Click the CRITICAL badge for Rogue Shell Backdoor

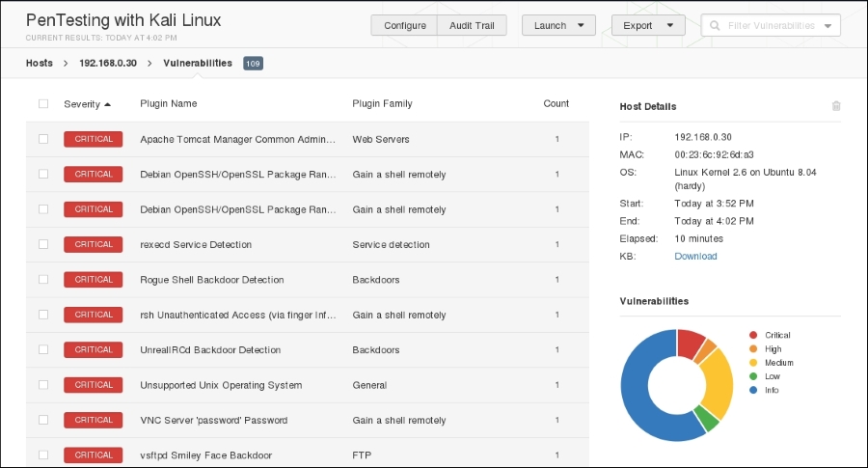pyautogui.click(x=94, y=280)
